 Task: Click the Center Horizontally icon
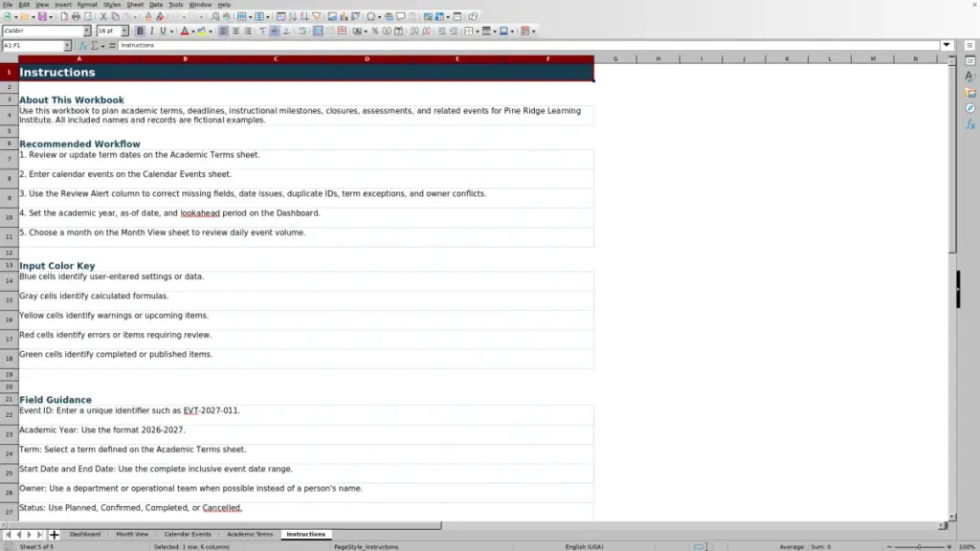click(235, 31)
